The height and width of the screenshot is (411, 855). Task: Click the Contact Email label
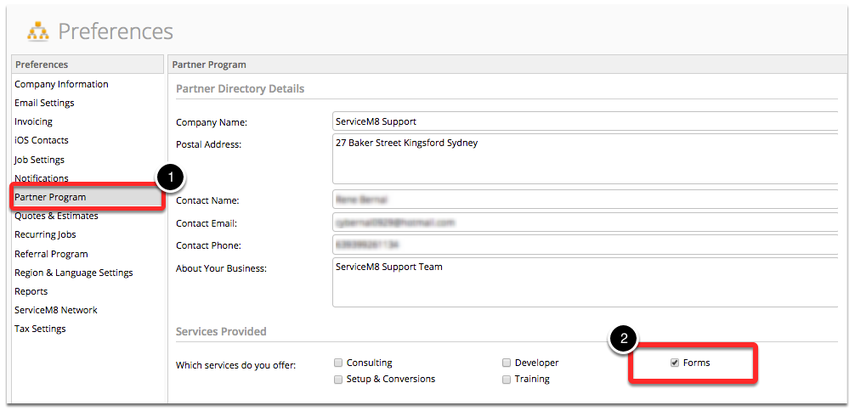[x=206, y=223]
